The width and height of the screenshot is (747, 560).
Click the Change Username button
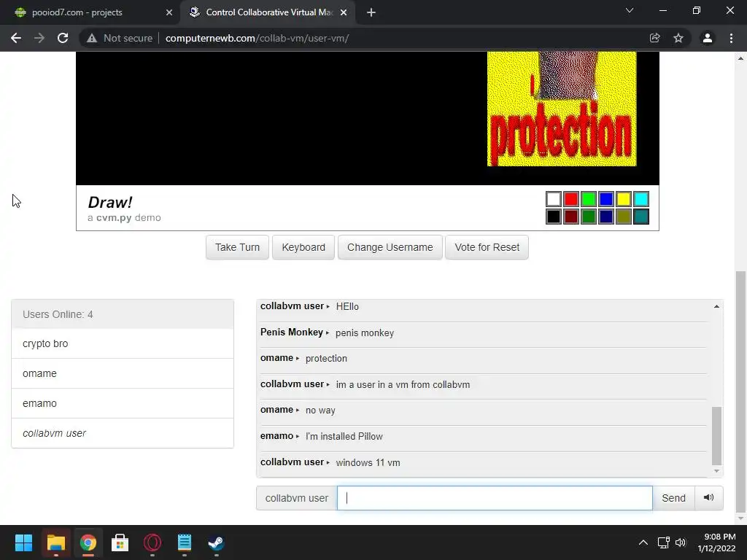click(390, 247)
